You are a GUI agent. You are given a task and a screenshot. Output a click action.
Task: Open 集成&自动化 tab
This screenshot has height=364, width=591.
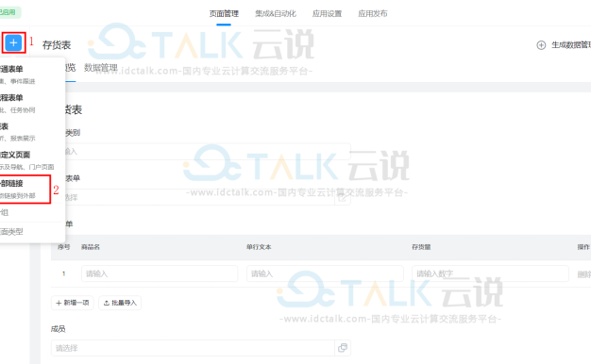pyautogui.click(x=276, y=13)
